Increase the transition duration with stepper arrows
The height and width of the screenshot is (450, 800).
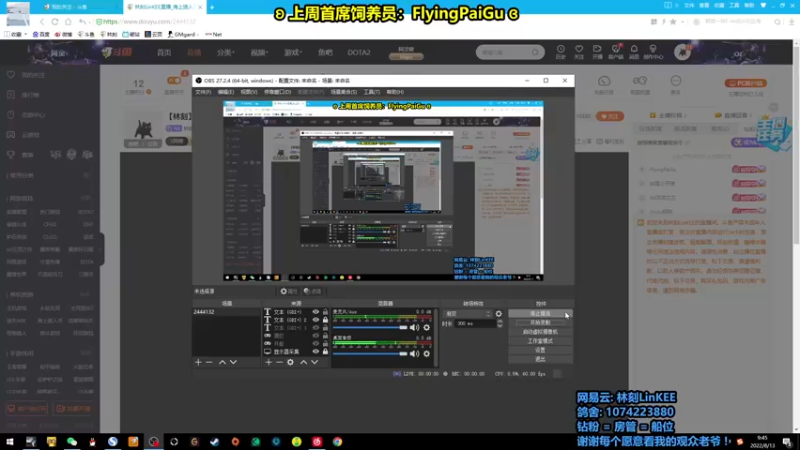point(499,321)
